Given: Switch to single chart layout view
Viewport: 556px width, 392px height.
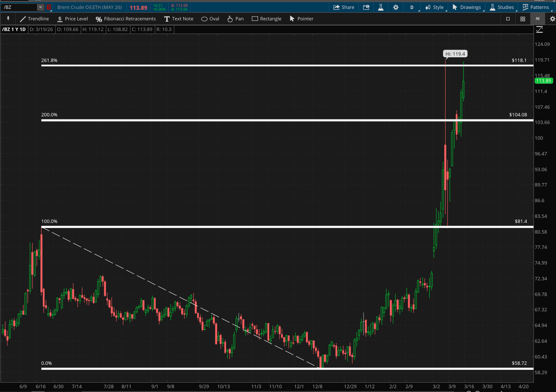Looking at the screenshot, I should (x=508, y=19).
